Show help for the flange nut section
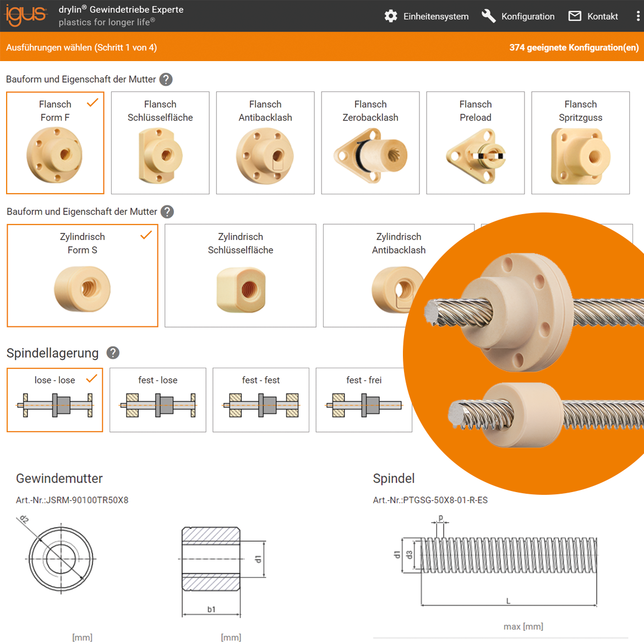The image size is (644, 644). click(x=166, y=79)
